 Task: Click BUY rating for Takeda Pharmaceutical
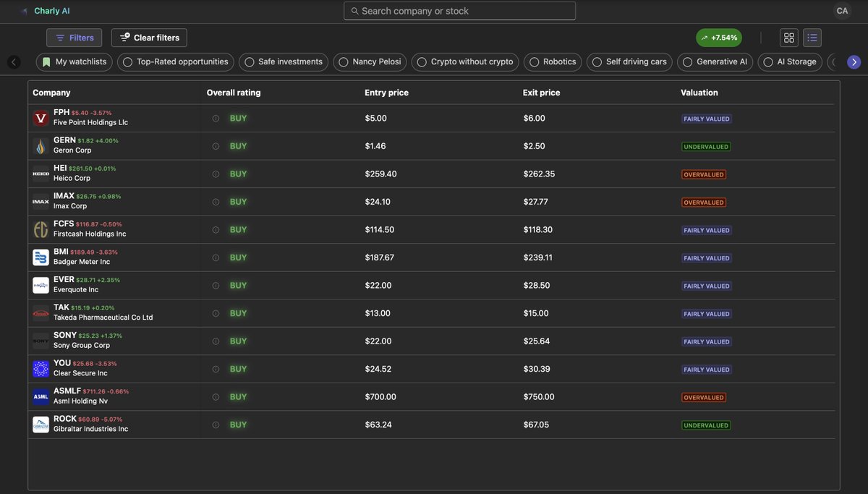239,313
